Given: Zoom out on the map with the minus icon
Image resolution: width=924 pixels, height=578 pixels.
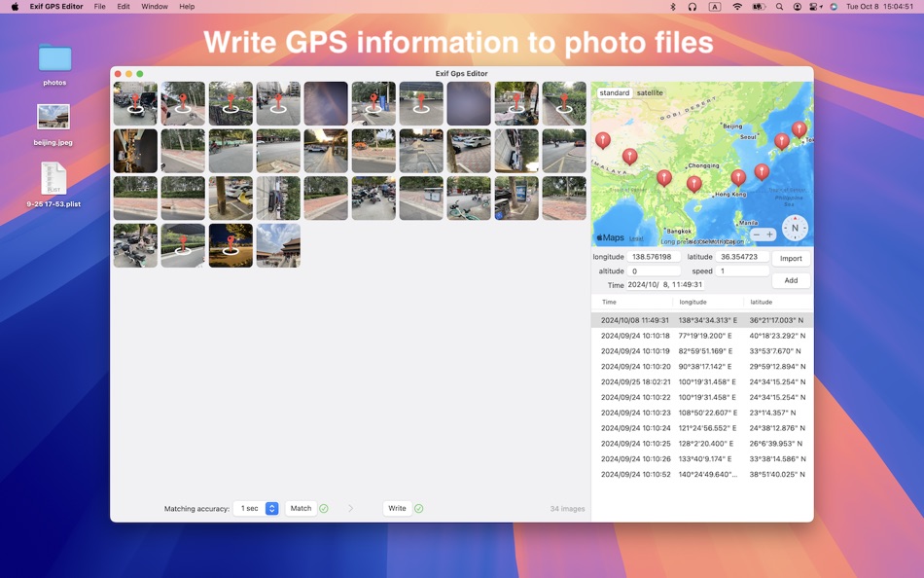Looking at the screenshot, I should [x=757, y=235].
